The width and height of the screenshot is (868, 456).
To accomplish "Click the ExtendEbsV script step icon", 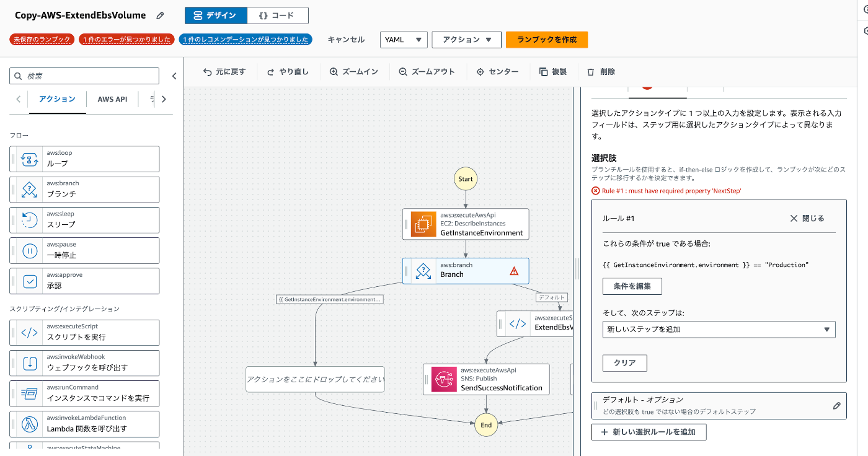I will pyautogui.click(x=518, y=323).
